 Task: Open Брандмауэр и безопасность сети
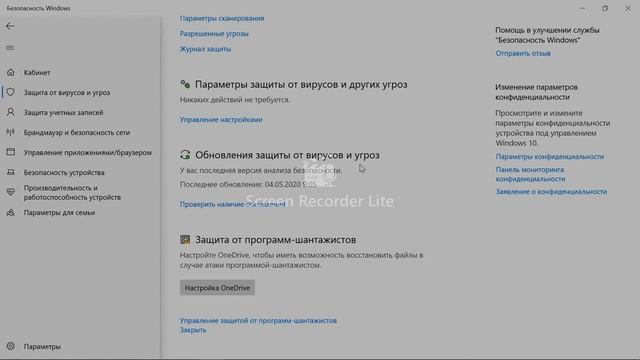pyautogui.click(x=77, y=132)
